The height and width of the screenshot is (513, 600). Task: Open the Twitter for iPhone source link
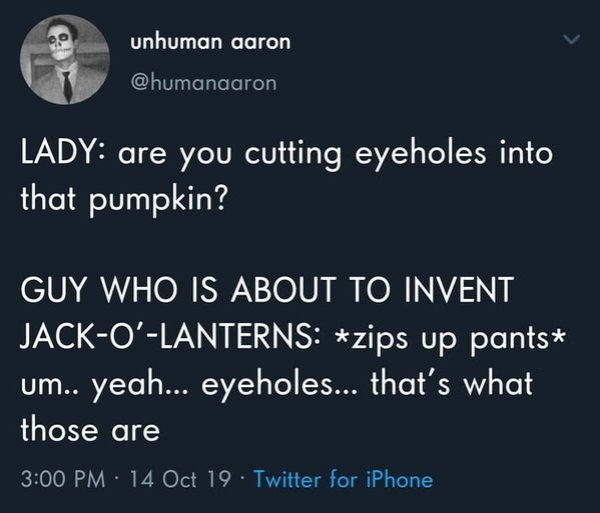tap(343, 479)
